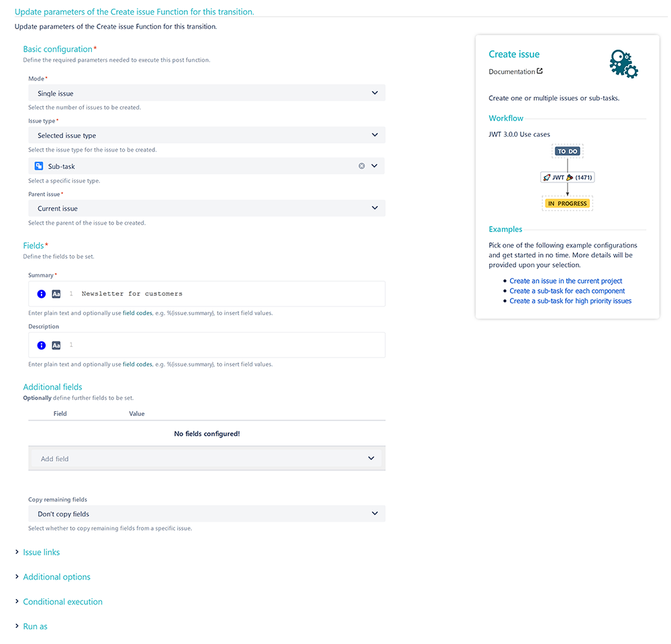The image size is (671, 644).
Task: Open 'Create a sub-task for each component' example
Action: point(567,291)
